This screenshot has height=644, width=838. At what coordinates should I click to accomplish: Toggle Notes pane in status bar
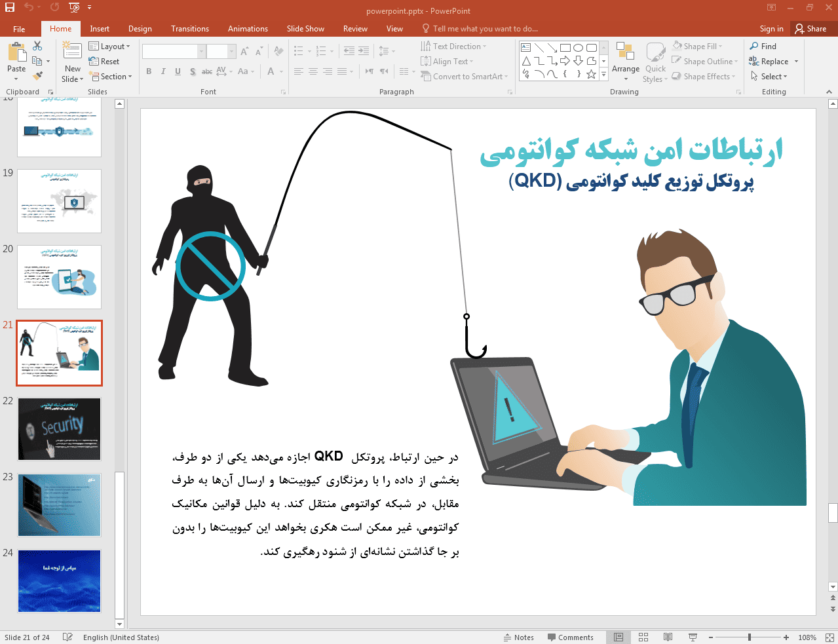[x=518, y=637]
